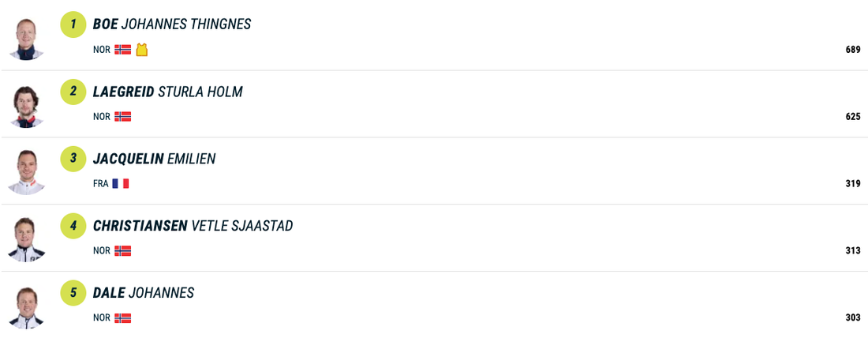
Task: Click Vetle Sjaastad Christiansen's athlete photo
Action: coord(26,238)
